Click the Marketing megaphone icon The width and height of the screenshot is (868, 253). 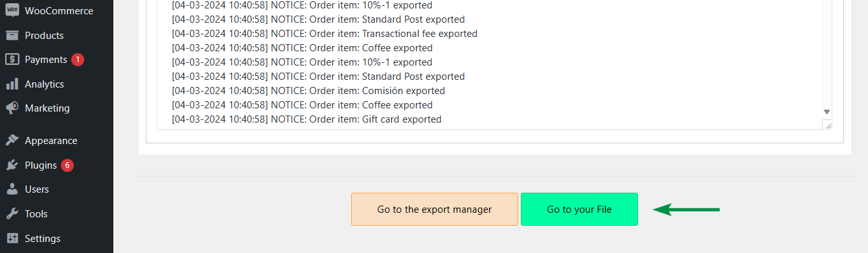click(x=12, y=108)
